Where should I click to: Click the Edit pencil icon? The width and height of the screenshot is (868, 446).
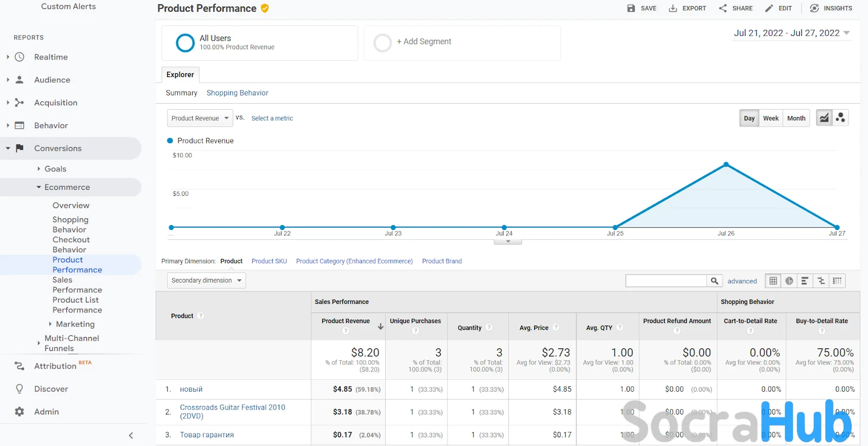pos(769,8)
